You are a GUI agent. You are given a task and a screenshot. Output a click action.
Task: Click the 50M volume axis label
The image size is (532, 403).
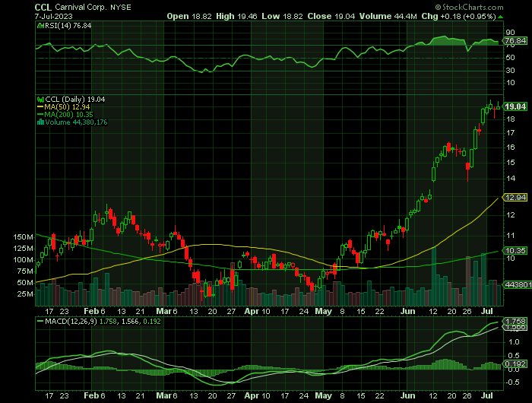(25, 282)
